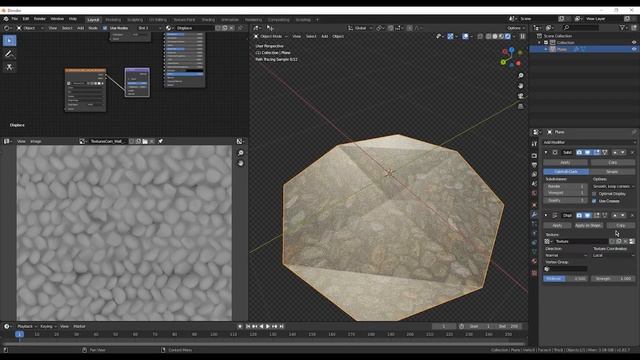This screenshot has height=360, width=640.
Task: Open the Smooth, keep corners options dropdown
Action: click(x=613, y=186)
